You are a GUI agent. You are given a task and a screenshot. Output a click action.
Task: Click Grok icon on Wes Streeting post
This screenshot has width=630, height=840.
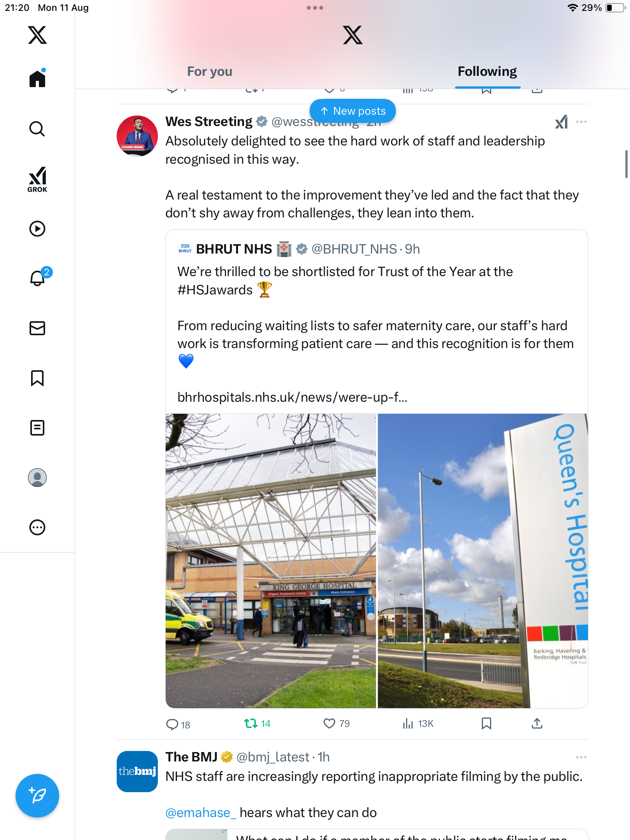click(x=561, y=122)
